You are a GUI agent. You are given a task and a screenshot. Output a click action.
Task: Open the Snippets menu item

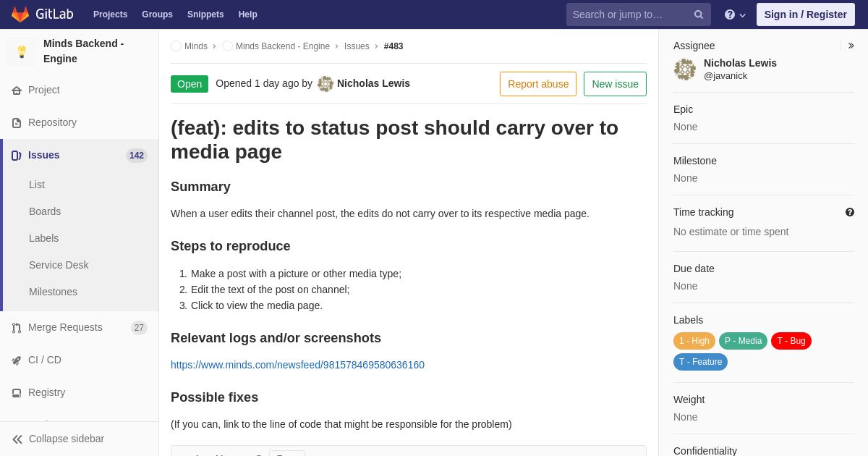pyautogui.click(x=205, y=14)
